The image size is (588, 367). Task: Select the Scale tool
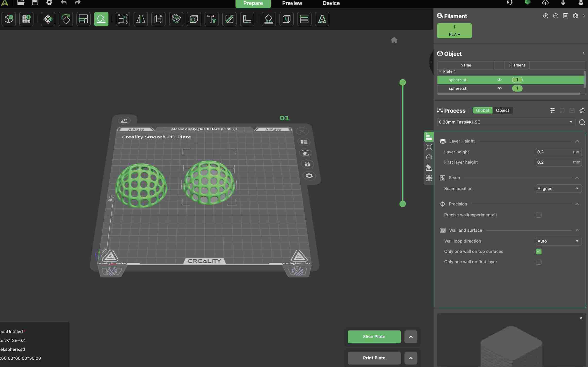coord(123,19)
